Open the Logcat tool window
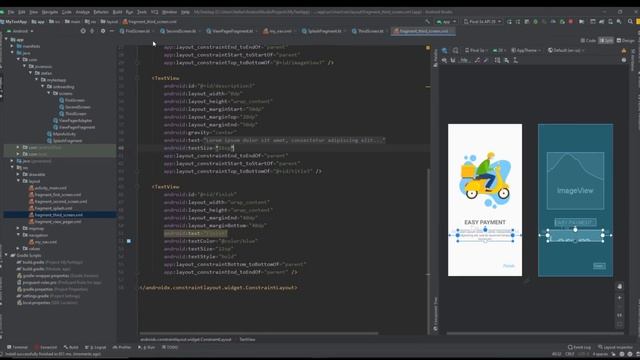 click(x=97, y=347)
